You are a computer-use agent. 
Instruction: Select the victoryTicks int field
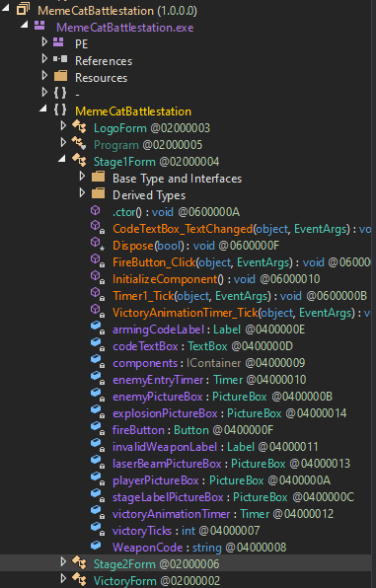coord(187,531)
